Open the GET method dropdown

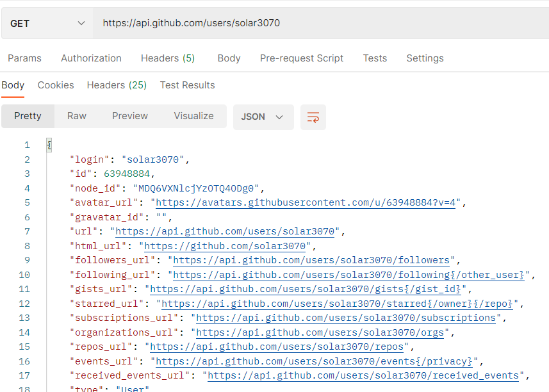coord(47,24)
